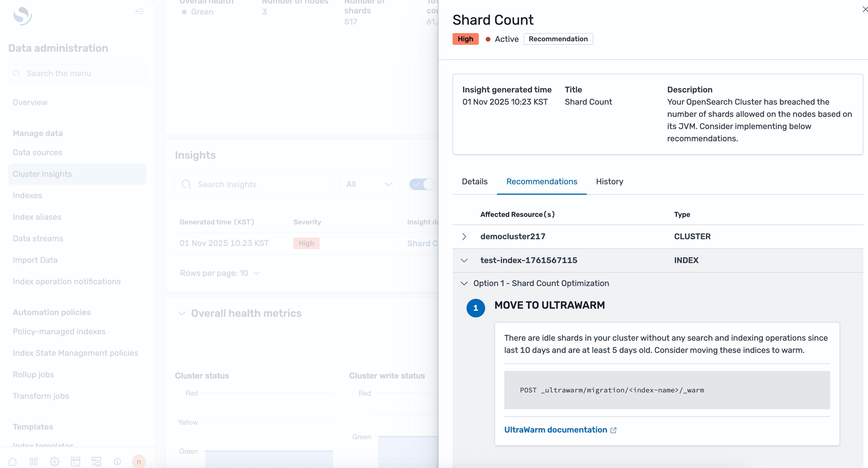Click the home icon in bottom bar
The width and height of the screenshot is (868, 468).
pos(12,461)
